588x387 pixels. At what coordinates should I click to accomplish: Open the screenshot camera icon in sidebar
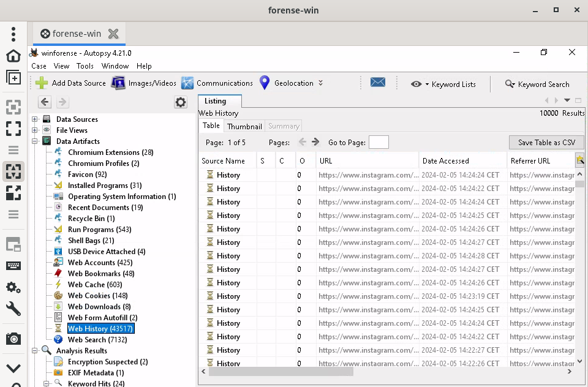13,338
